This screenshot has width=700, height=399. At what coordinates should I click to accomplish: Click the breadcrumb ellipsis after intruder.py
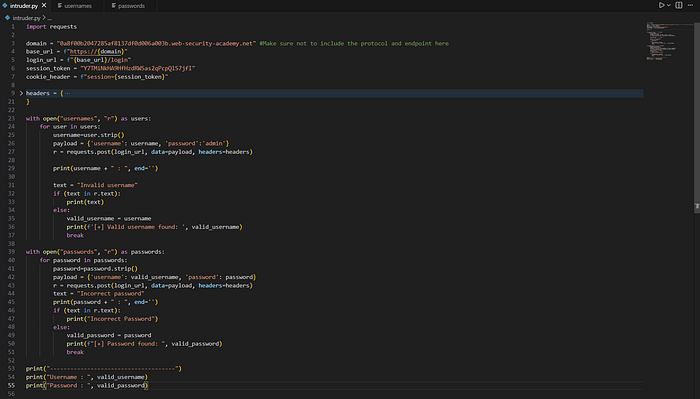(x=49, y=18)
